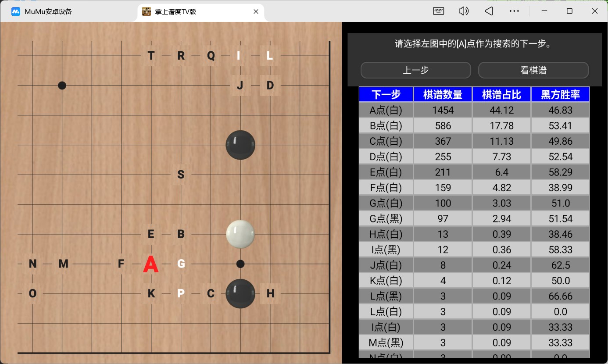Click the top black stone on board
This screenshot has width=608, height=364.
tap(240, 145)
